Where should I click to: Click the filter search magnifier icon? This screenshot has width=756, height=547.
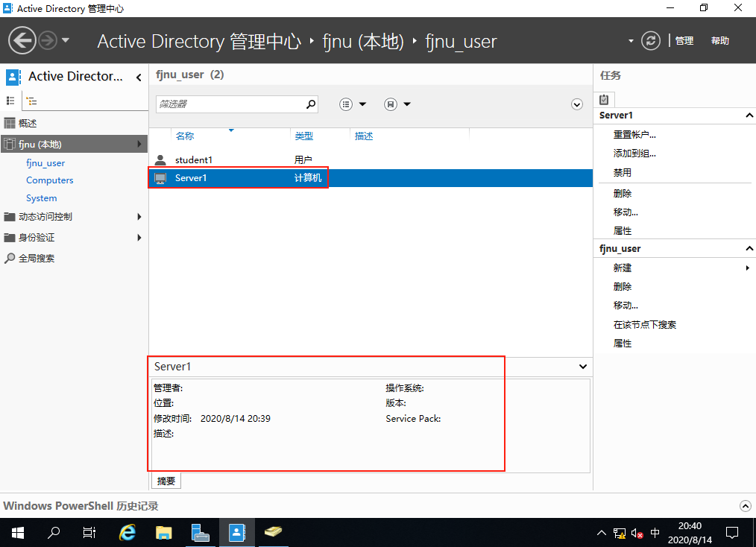[x=311, y=104]
